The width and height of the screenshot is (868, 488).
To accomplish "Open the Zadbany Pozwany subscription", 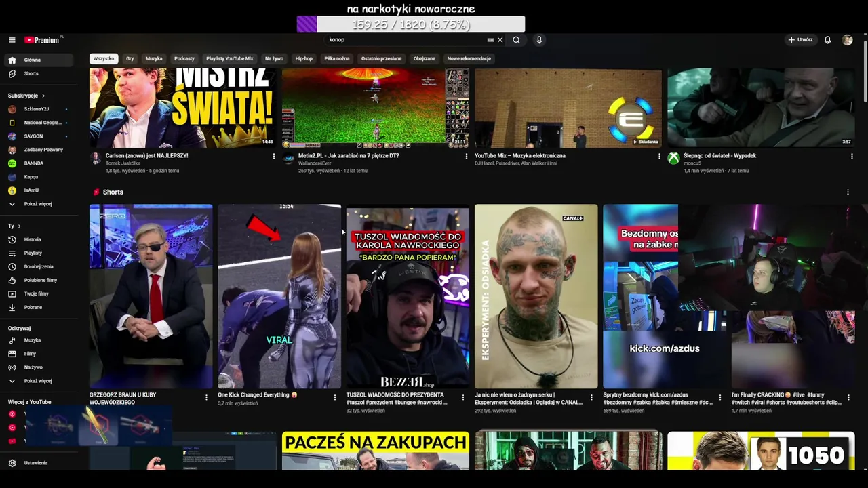I will (x=39, y=150).
